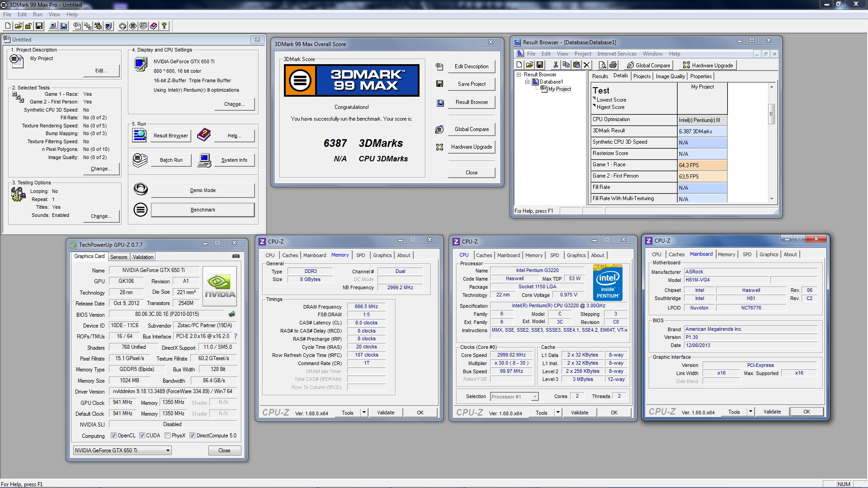Switch to Sensors tab in GPU-Z

(x=119, y=257)
